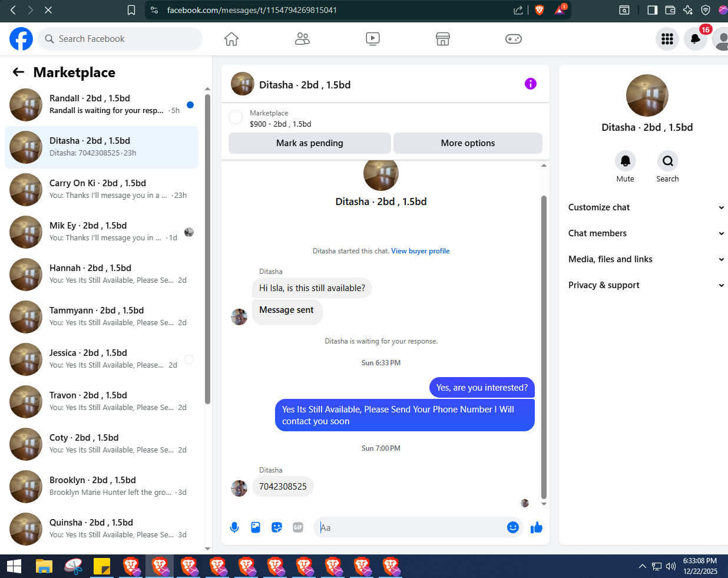The image size is (728, 578).
Task: Open Brave sidebar panel icon
Action: click(652, 10)
